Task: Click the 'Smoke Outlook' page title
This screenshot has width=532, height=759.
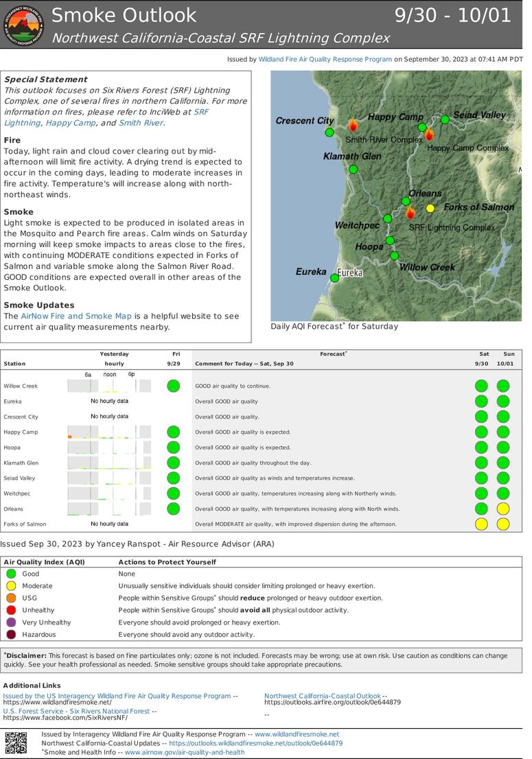Action: coord(124,15)
